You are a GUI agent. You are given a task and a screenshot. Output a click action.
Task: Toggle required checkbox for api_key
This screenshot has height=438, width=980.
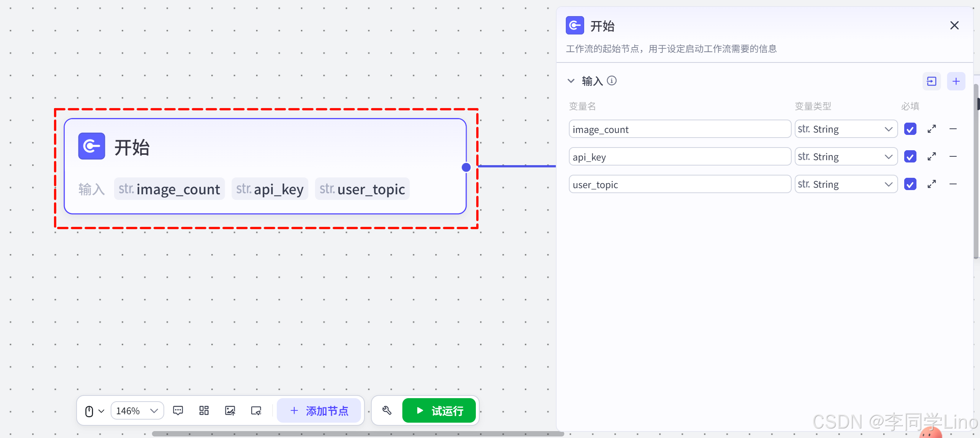point(910,156)
